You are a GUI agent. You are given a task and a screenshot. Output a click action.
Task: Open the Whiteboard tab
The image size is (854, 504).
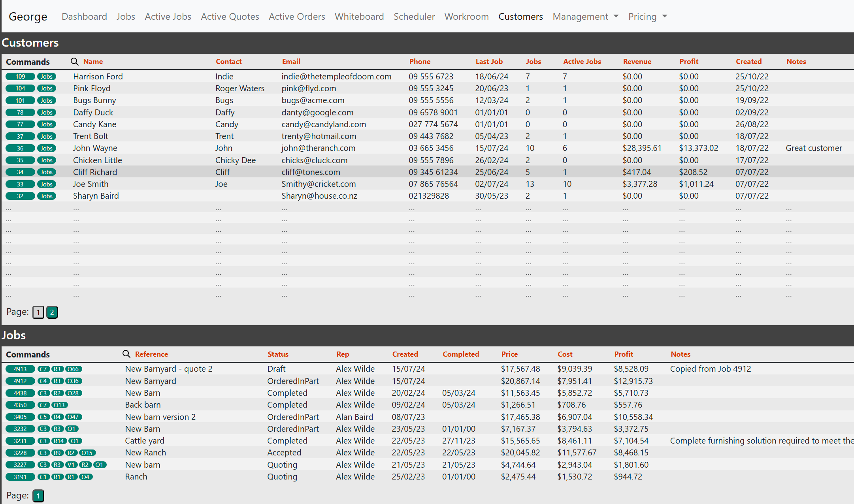[359, 17]
